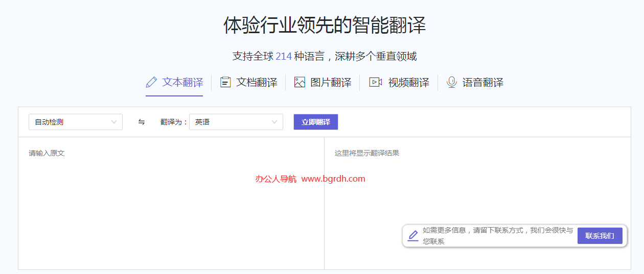Screen dimensions: 644x274
Task: Focus the 请输入原文 source text area
Action: coord(171,204)
